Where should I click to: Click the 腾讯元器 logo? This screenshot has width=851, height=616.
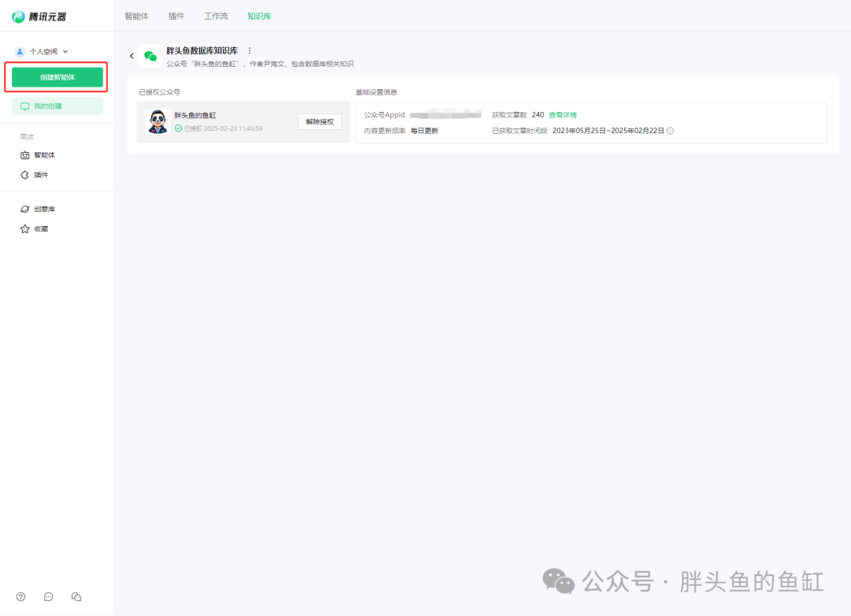click(x=39, y=17)
